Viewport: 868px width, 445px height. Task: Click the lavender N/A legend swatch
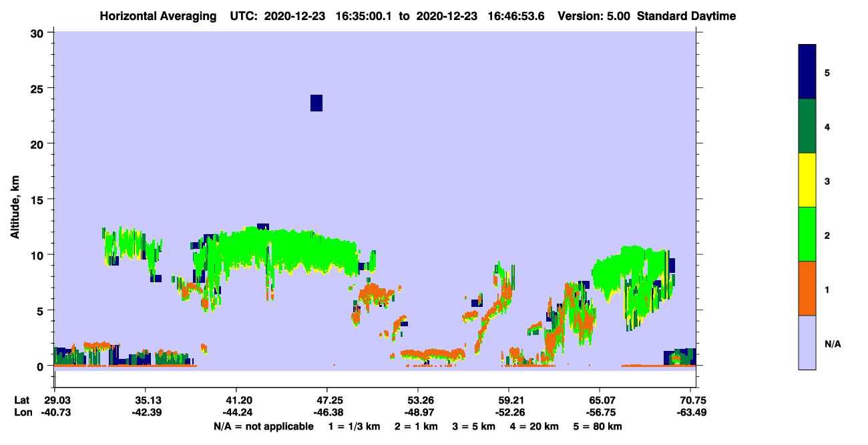807,342
